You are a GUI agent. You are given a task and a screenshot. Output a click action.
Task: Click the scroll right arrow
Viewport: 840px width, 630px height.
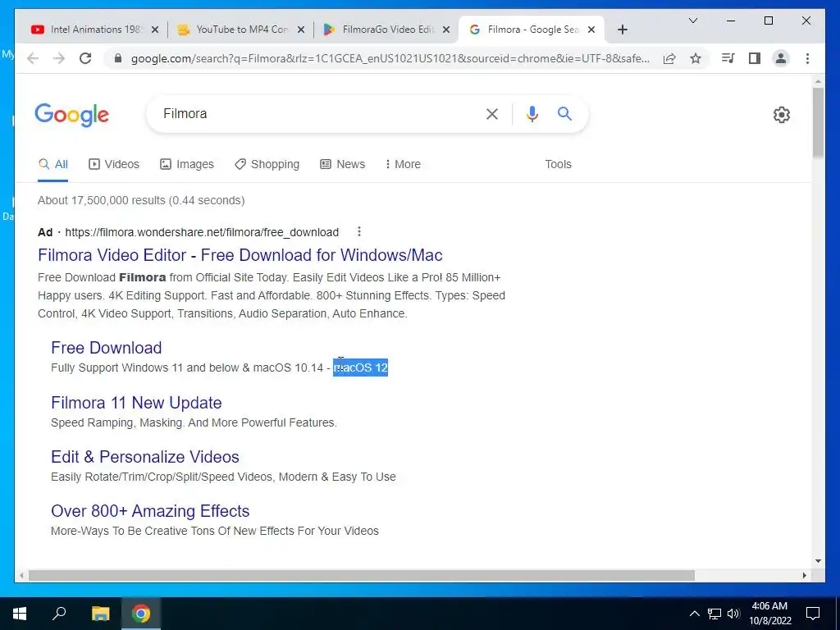(x=805, y=575)
